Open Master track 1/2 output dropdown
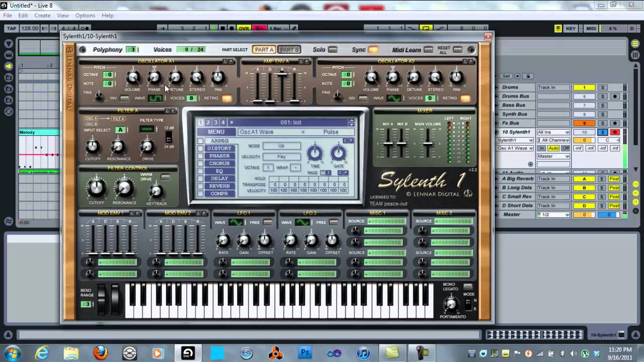This screenshot has width=644, height=362. point(553,215)
